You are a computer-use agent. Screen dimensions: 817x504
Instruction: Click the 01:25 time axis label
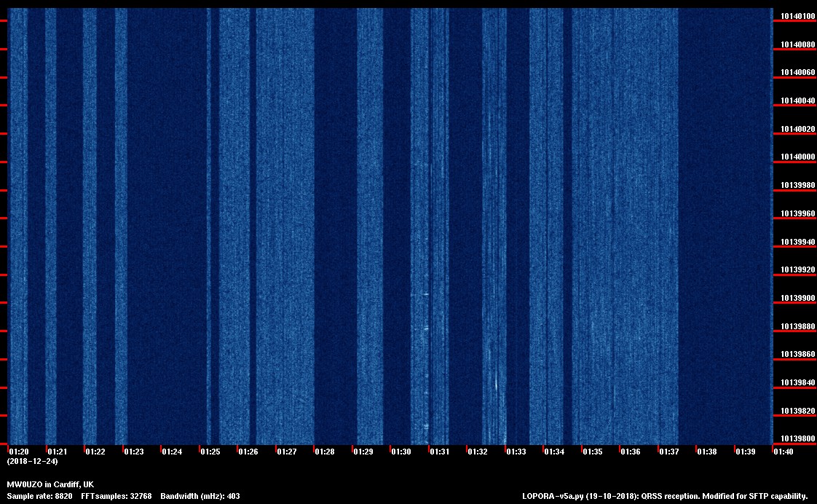pos(210,452)
